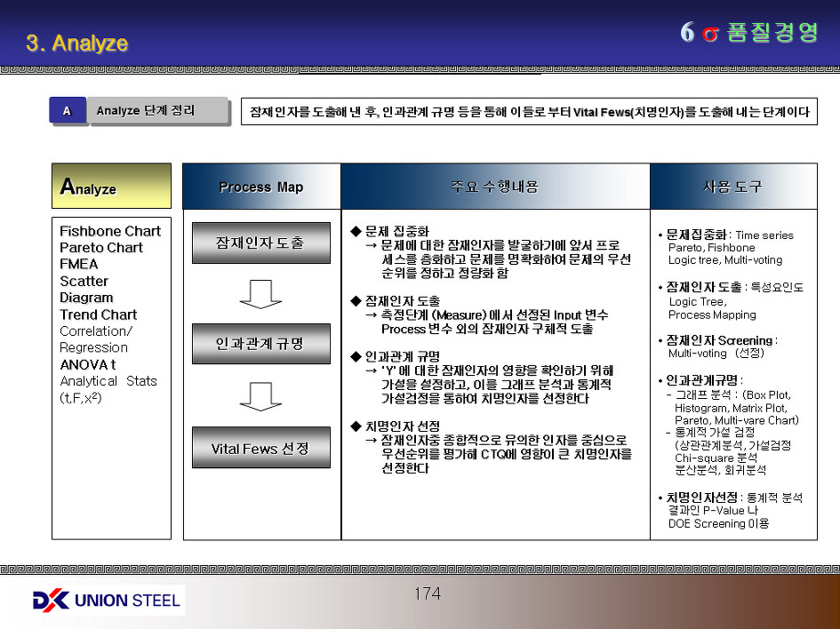This screenshot has width=840, height=629.
Task: Click 'ANOVA t' in tool list
Action: (88, 364)
